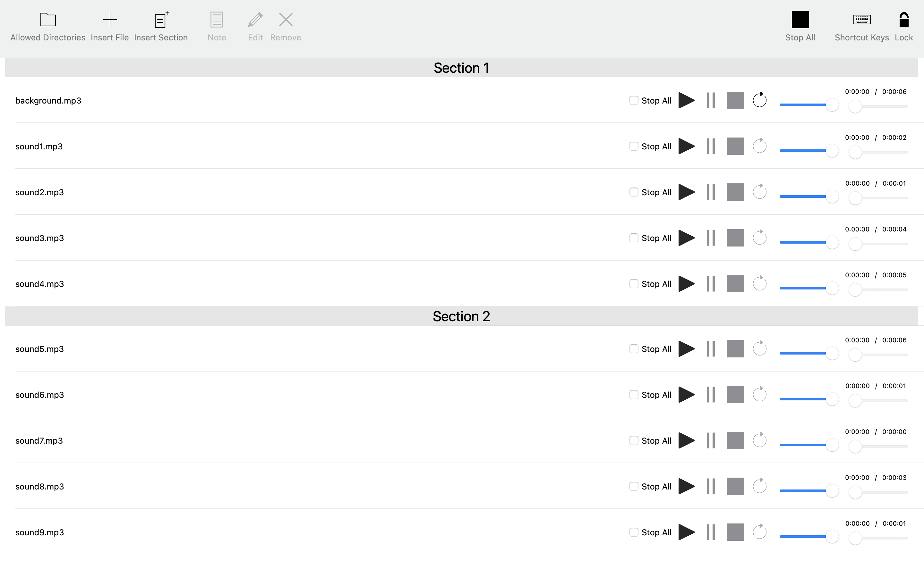The width and height of the screenshot is (924, 577).
Task: Open Allowed Directories folder icon
Action: [48, 20]
